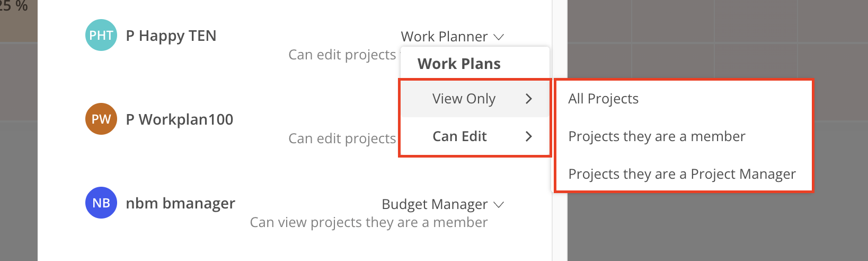Viewport: 868px width, 261px height.
Task: Click the chevron beside Budget Manager
Action: (x=498, y=205)
